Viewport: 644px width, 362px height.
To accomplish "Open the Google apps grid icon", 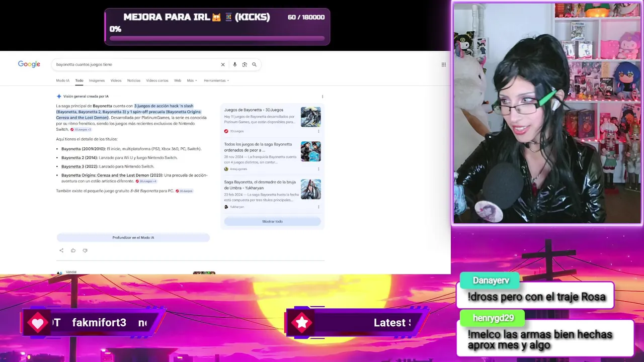I will [x=443, y=64].
